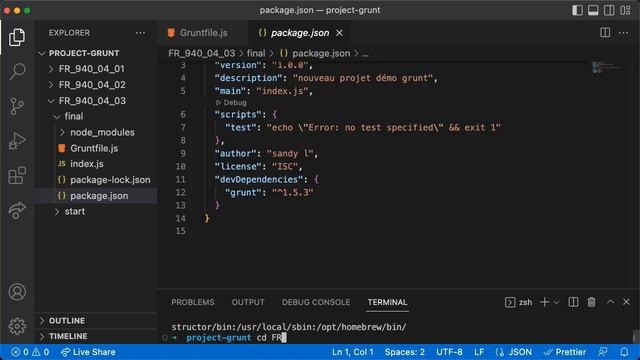The width and height of the screenshot is (640, 360).
Task: Open notifications bell icon
Action: click(x=624, y=352)
